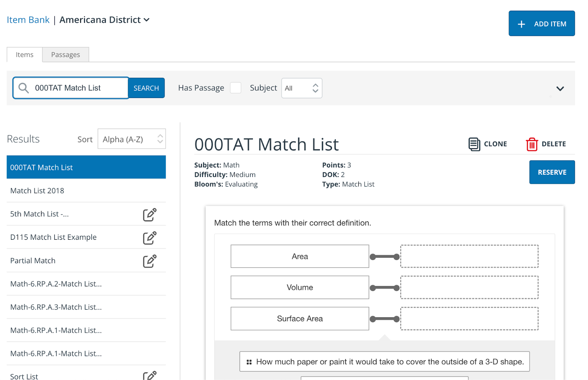Click the Points: 3 detail
Viewport: 588px width, 380px height.
click(337, 165)
